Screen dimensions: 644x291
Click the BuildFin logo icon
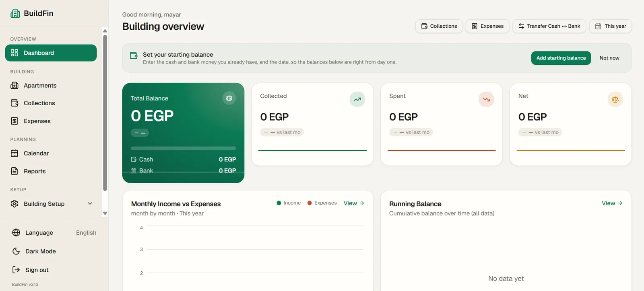point(15,13)
